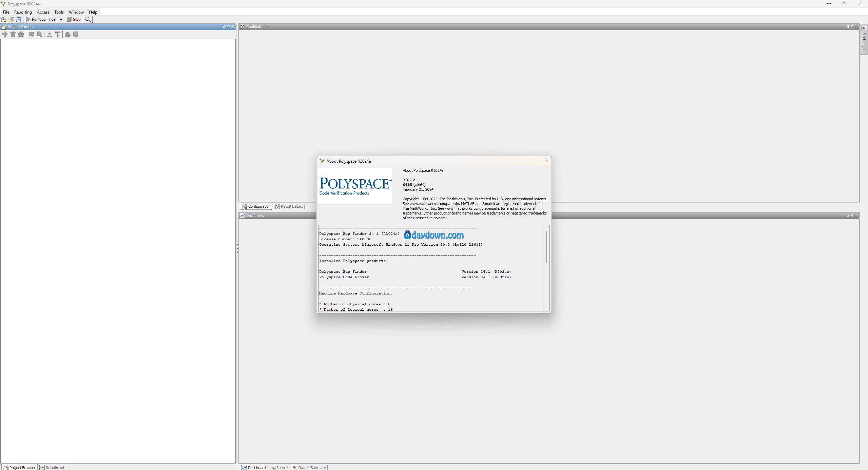The height and width of the screenshot is (470, 868).
Task: Click the 'Installed Polyspace products:' heading
Action: click(x=353, y=261)
